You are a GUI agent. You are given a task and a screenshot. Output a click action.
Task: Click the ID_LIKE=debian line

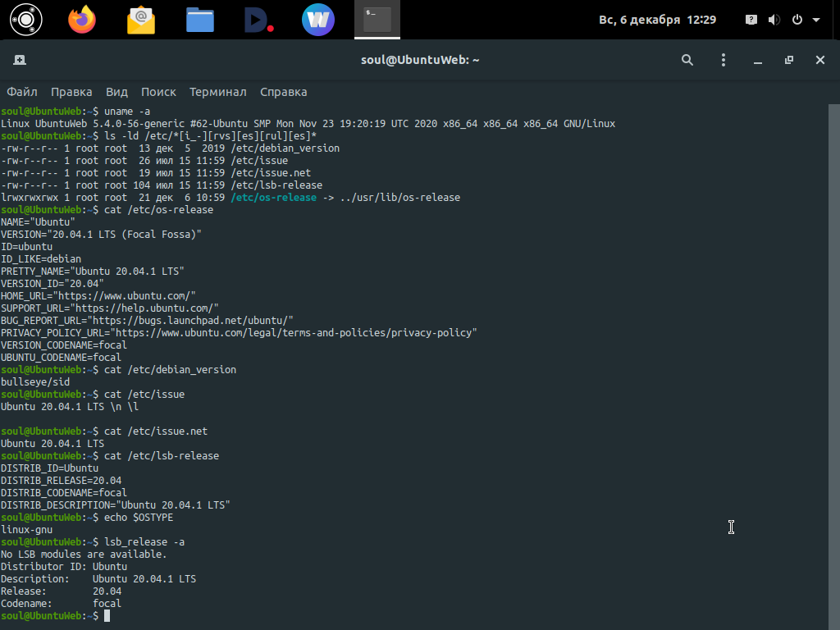coord(41,258)
